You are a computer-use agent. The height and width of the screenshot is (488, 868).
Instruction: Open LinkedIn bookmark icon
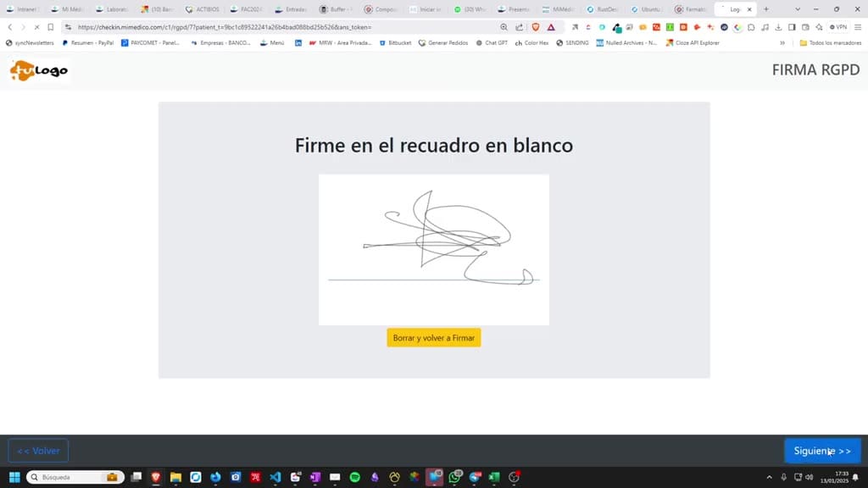tap(298, 42)
